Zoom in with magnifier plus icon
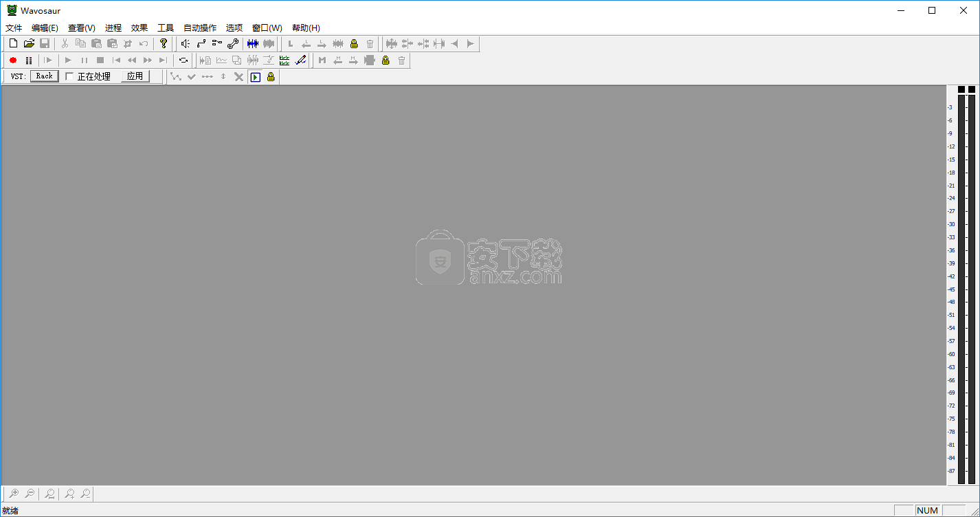The image size is (980, 517). tap(13, 494)
